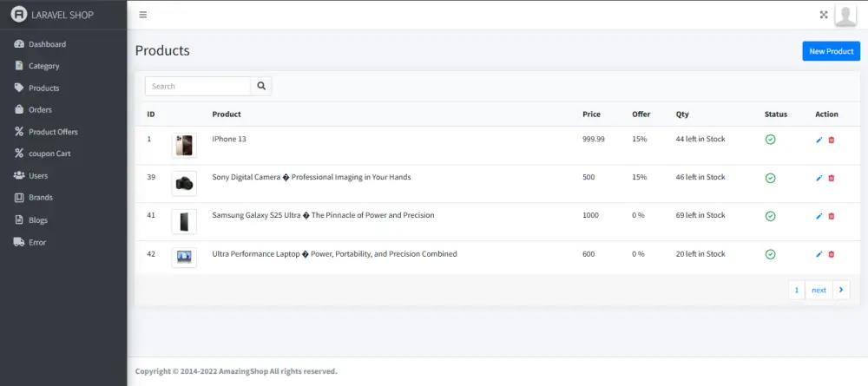Viewport: 868px width, 386px height.
Task: Click the IPhone 13 thumbnail image
Action: coord(184,146)
